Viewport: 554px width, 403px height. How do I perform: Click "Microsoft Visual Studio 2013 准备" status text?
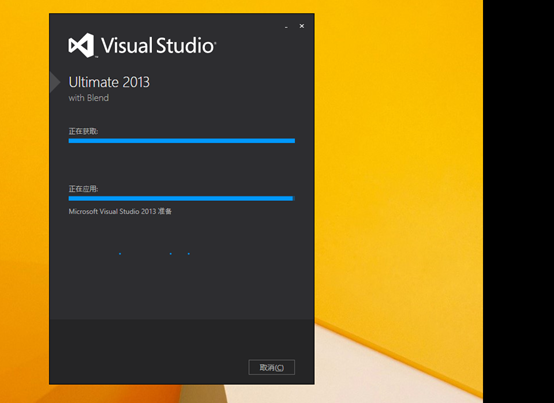coord(120,211)
